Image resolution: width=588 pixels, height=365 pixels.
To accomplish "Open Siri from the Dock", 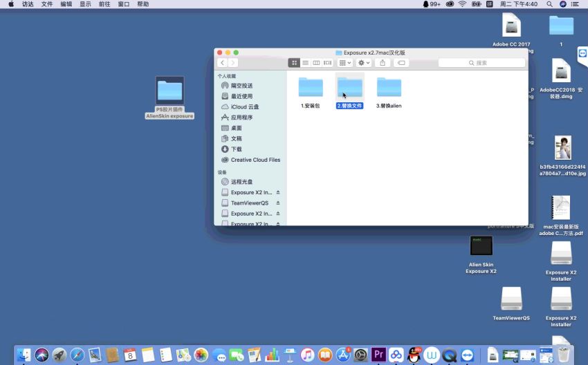I will (42, 355).
